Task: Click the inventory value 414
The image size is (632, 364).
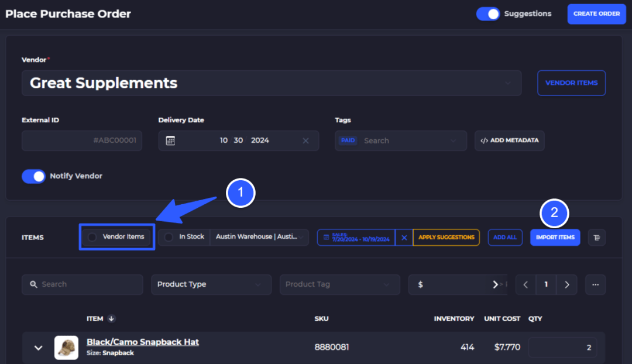Action: coord(467,347)
